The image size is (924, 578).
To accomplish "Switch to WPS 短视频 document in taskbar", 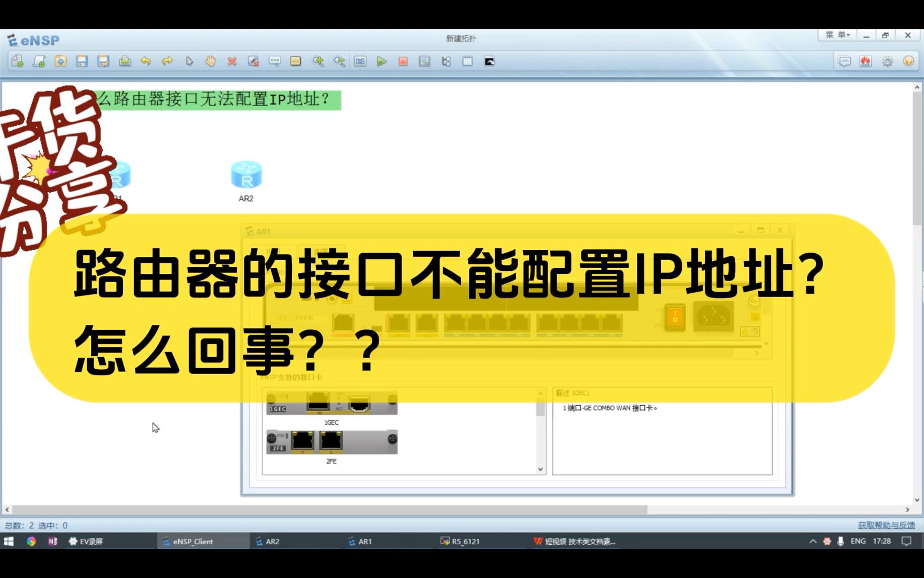I will [575, 542].
